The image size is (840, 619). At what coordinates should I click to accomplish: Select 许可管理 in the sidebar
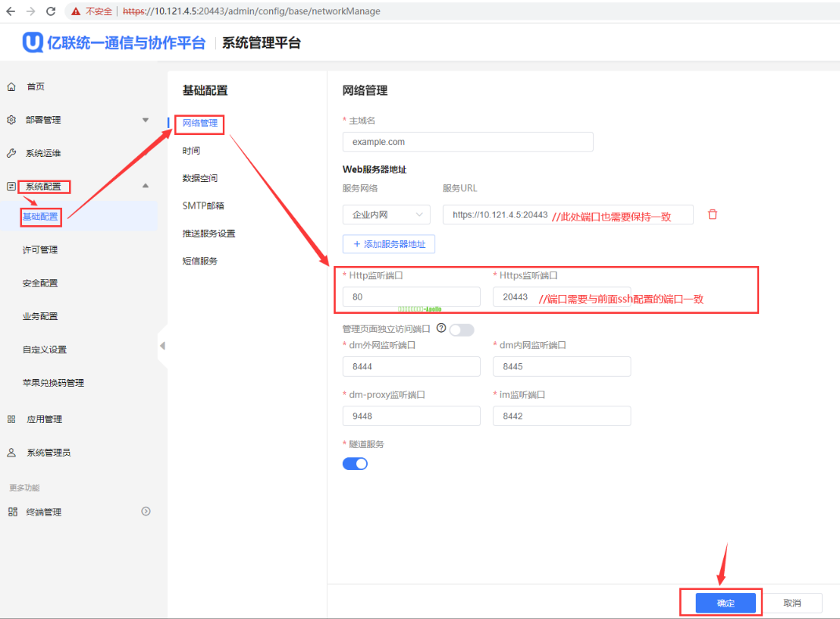40,250
